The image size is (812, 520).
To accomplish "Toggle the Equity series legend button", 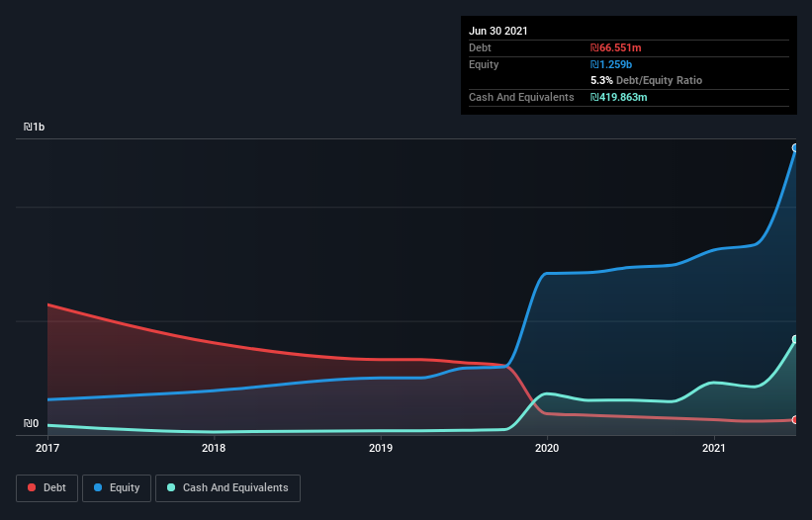I will click(x=117, y=488).
